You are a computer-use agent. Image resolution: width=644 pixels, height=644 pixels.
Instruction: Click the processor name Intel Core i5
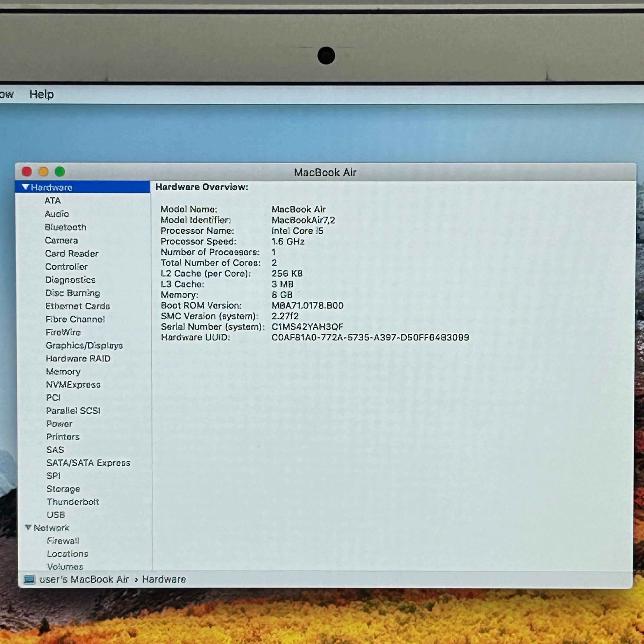pyautogui.click(x=297, y=231)
